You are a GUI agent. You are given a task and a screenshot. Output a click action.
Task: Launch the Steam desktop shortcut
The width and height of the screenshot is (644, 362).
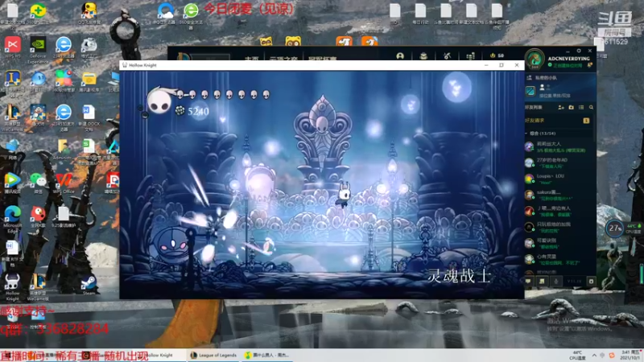[x=89, y=283]
